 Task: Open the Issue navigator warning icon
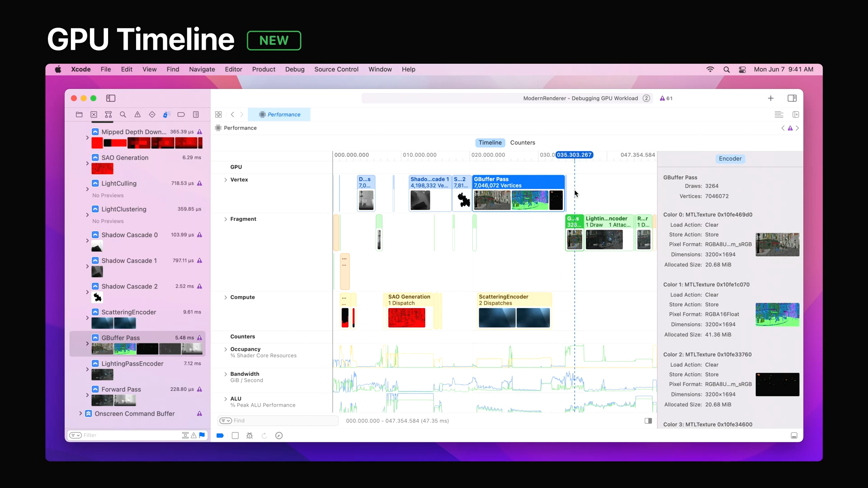tap(137, 115)
